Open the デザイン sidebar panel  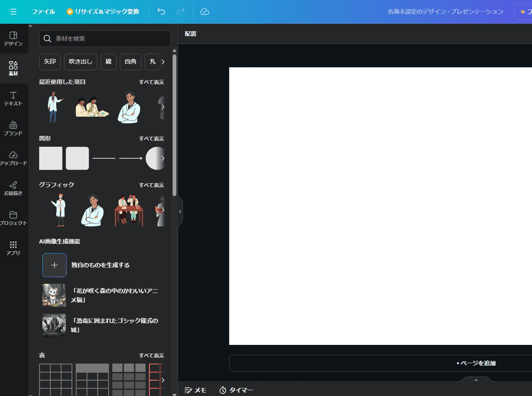click(x=13, y=39)
